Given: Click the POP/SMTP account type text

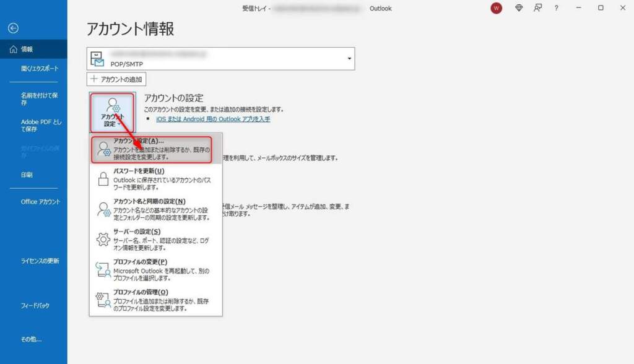Looking at the screenshot, I should (126, 64).
